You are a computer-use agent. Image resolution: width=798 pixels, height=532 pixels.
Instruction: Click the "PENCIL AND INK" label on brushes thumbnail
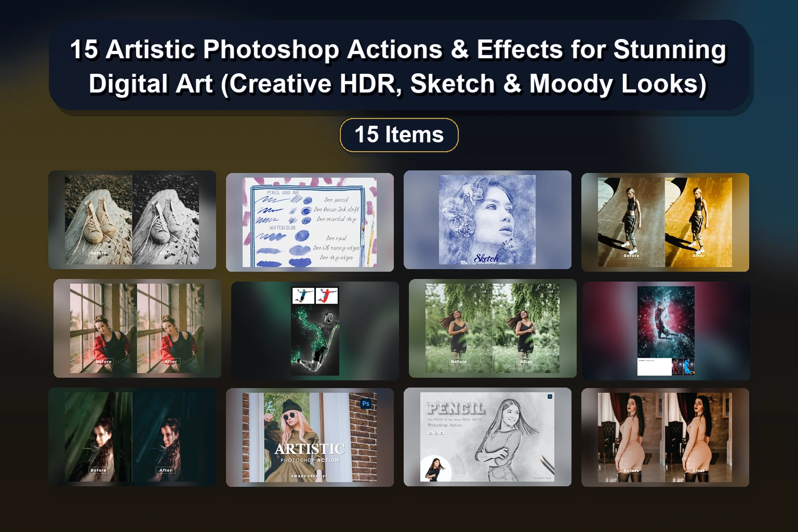coord(283,193)
